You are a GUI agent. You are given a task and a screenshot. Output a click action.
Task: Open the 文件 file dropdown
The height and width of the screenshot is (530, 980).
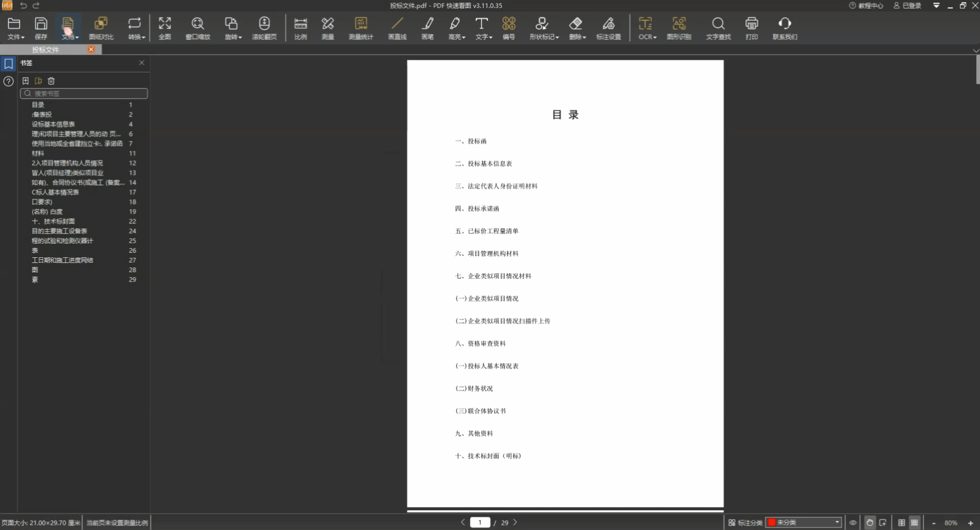point(15,28)
